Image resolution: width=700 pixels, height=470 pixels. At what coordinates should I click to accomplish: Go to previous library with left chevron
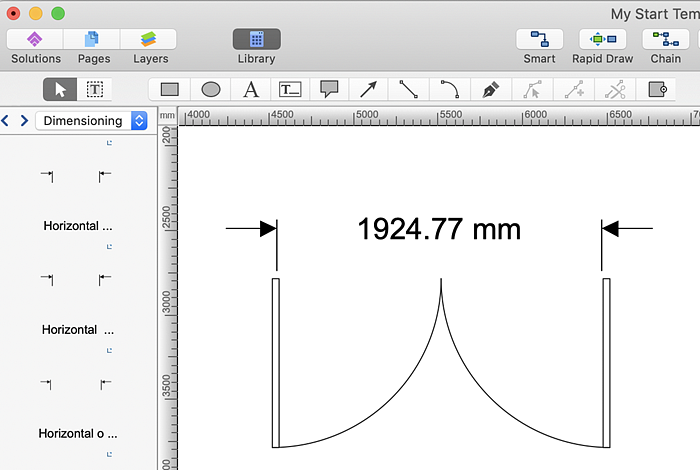click(6, 121)
